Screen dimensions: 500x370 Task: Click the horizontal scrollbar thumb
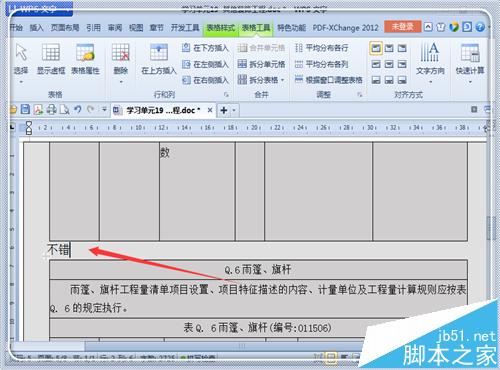(242, 346)
